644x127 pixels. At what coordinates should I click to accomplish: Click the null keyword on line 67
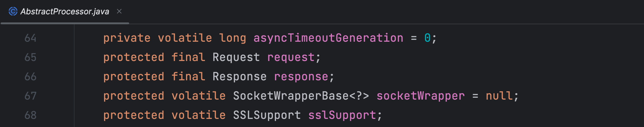click(x=499, y=96)
